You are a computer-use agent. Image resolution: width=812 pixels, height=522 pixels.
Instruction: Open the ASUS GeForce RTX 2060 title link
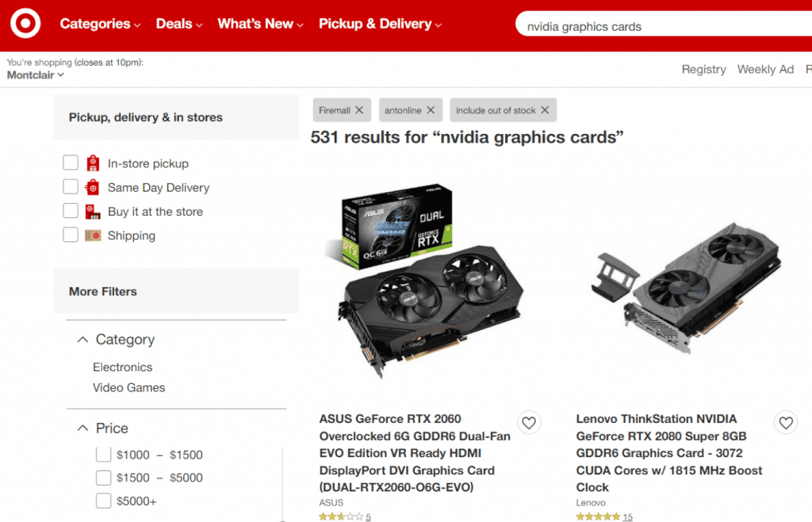[415, 453]
